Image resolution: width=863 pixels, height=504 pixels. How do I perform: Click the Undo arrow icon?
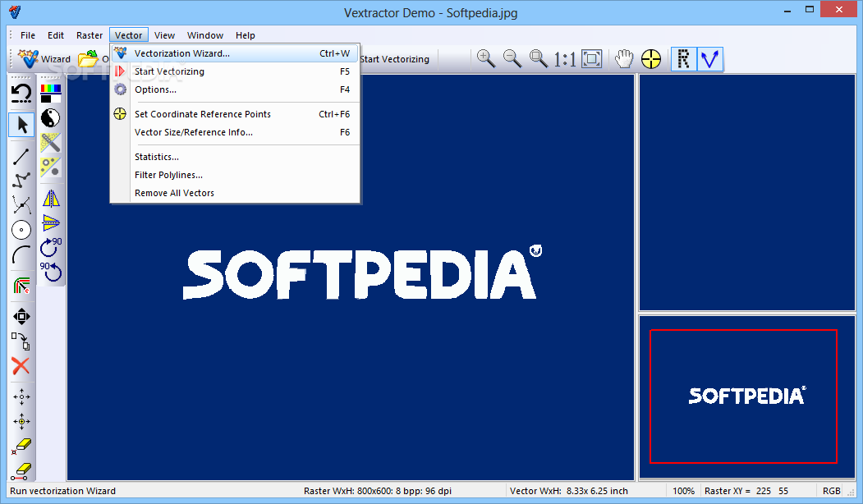(x=21, y=94)
